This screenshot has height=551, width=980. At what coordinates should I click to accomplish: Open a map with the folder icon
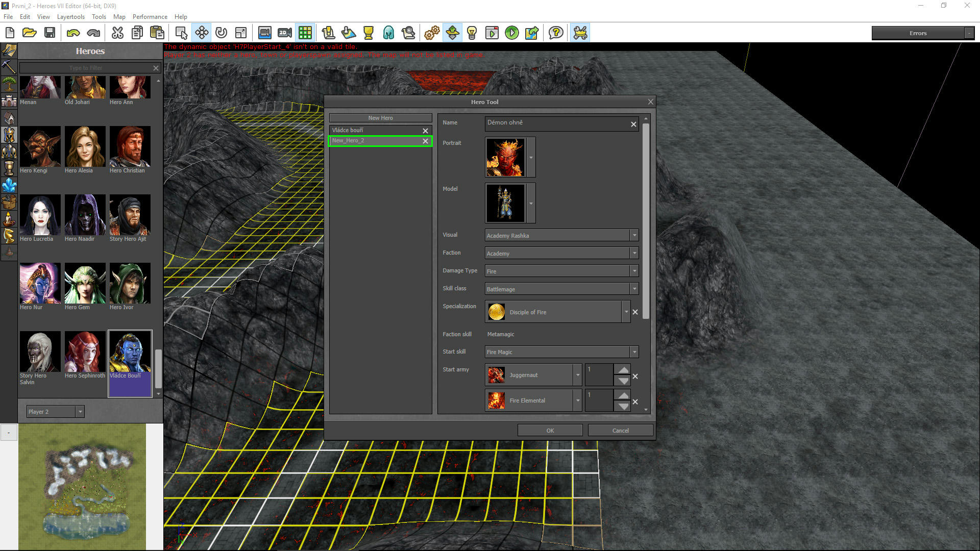click(x=30, y=33)
